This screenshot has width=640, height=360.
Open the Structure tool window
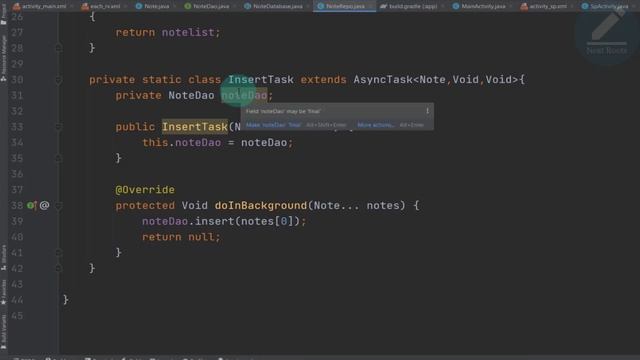coord(4,258)
